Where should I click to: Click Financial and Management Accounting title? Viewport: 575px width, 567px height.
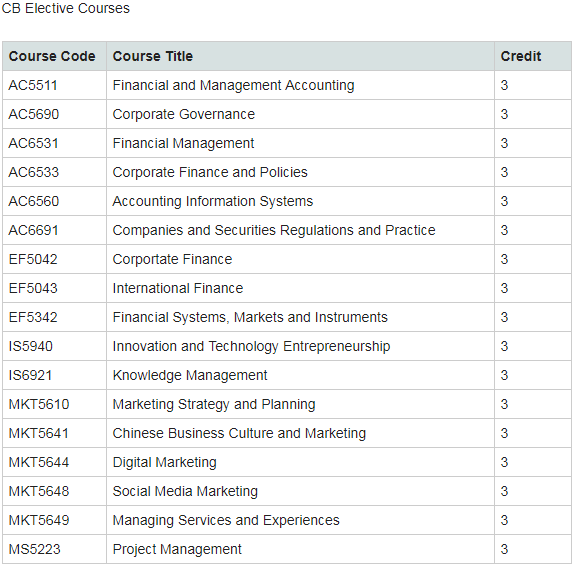coord(234,85)
